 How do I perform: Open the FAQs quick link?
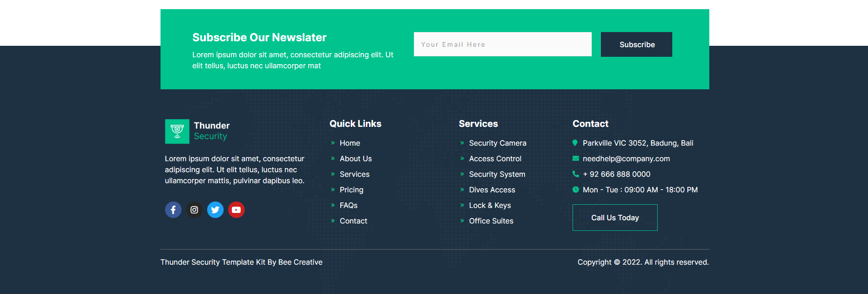[x=348, y=205]
